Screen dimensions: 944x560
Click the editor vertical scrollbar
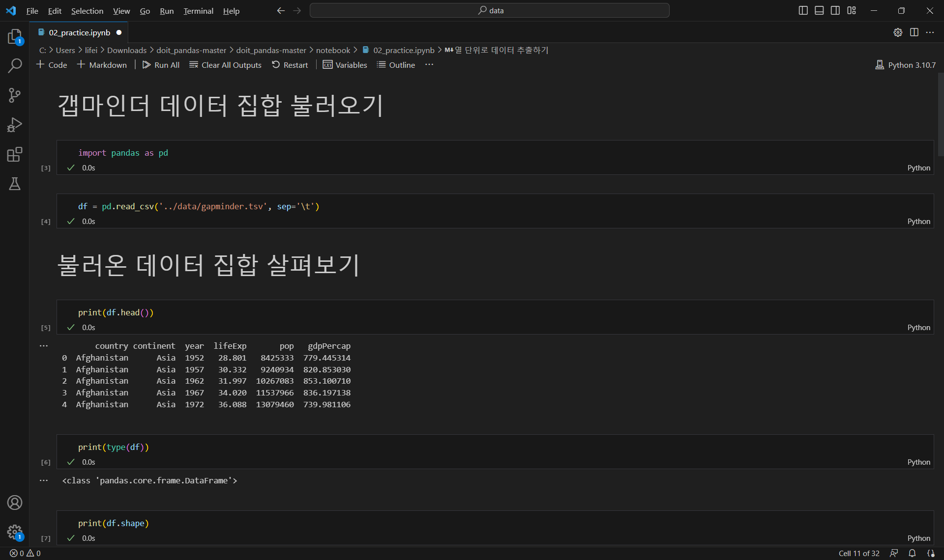tap(940, 114)
